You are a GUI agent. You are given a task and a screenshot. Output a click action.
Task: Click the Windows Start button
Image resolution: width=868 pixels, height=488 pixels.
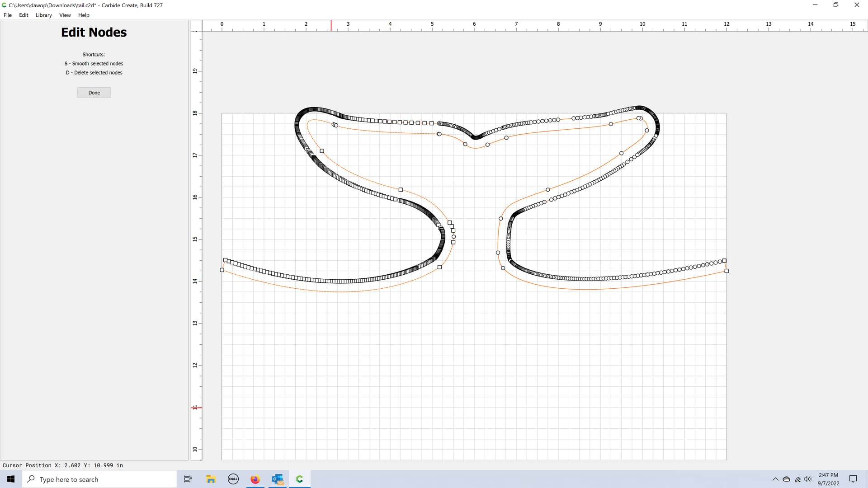pyautogui.click(x=11, y=479)
